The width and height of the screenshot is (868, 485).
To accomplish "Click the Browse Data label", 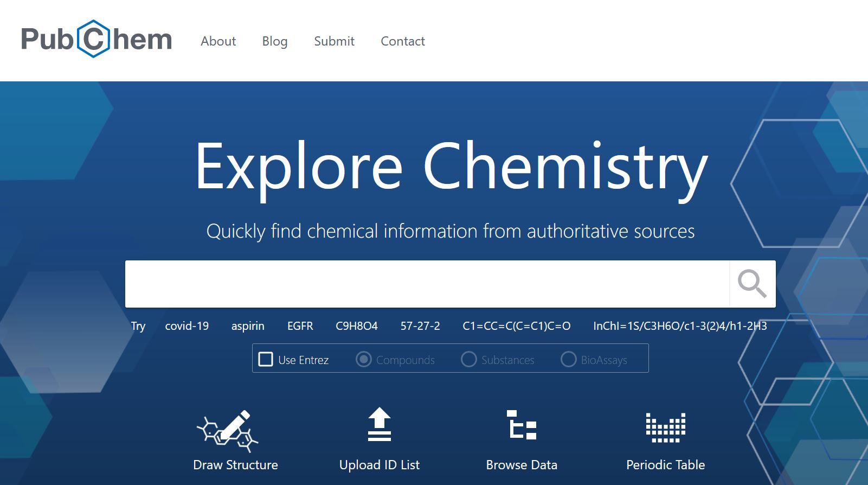I will (522, 465).
